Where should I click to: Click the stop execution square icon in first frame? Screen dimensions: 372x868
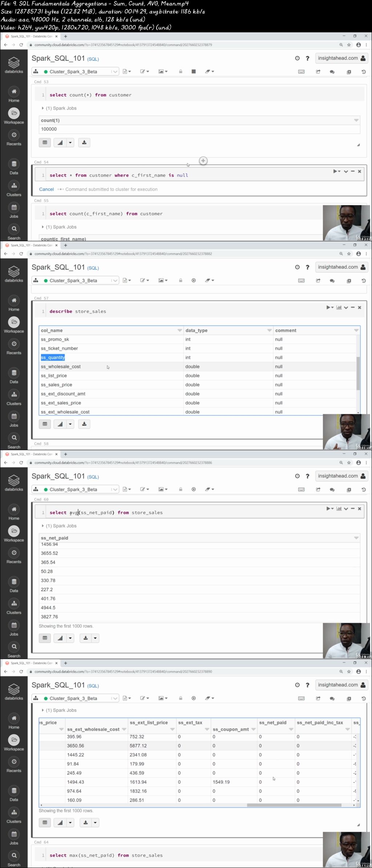(194, 72)
